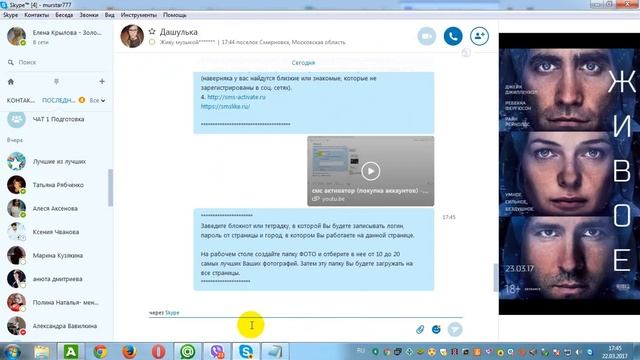Open the ЧАТ 1 Подготовка conversation
This screenshot has height=360, width=640.
(x=56, y=119)
